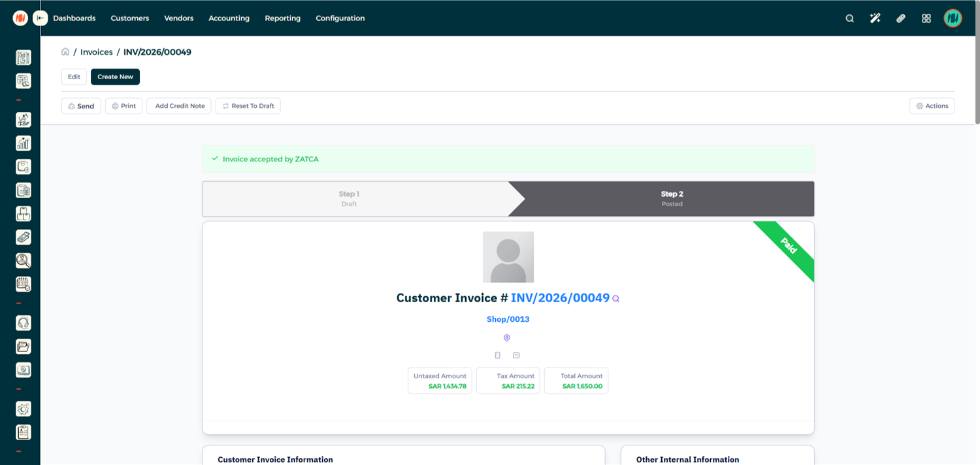Click the headset support icon in sidebar
Screen dimensions: 980x465
point(24,323)
